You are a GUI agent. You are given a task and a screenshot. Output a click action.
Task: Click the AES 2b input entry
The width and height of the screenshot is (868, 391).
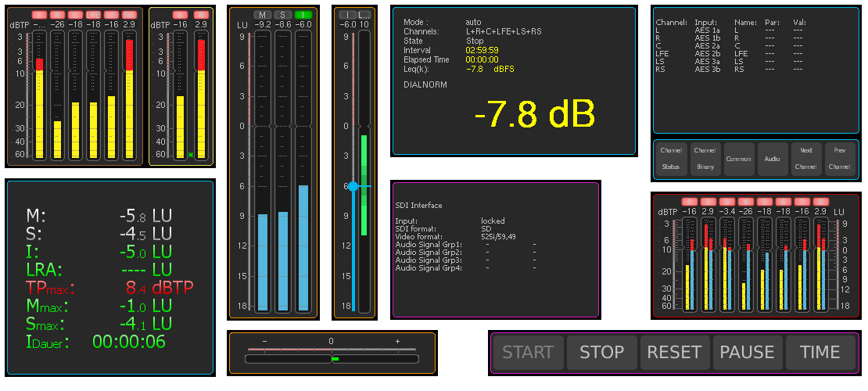(x=707, y=54)
